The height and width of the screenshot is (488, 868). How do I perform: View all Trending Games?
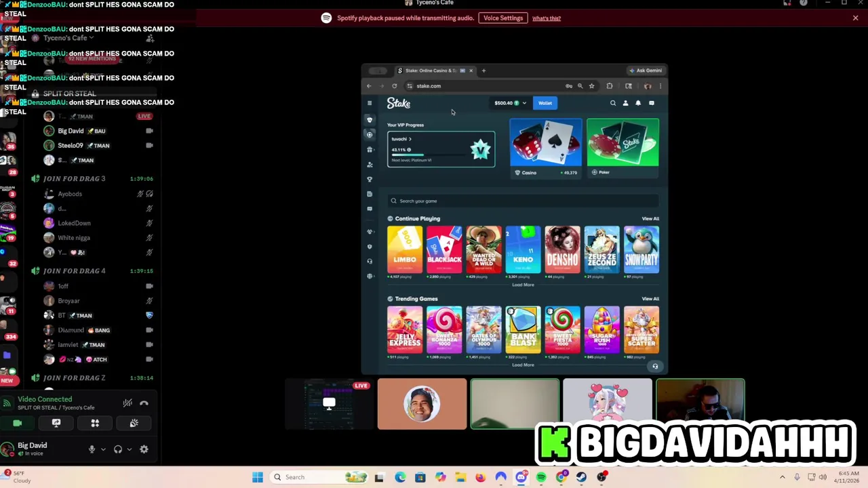(x=650, y=299)
